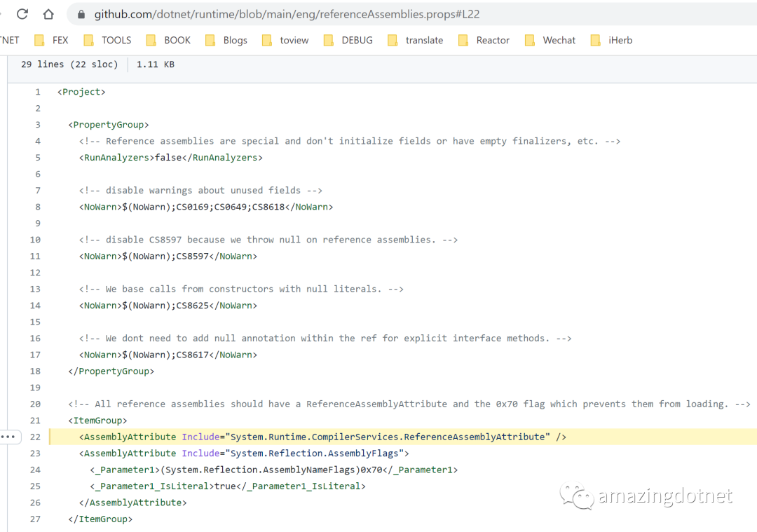Click the _Parameter1 0x70 line
Image resolution: width=757 pixels, height=532 pixels.
pos(274,469)
